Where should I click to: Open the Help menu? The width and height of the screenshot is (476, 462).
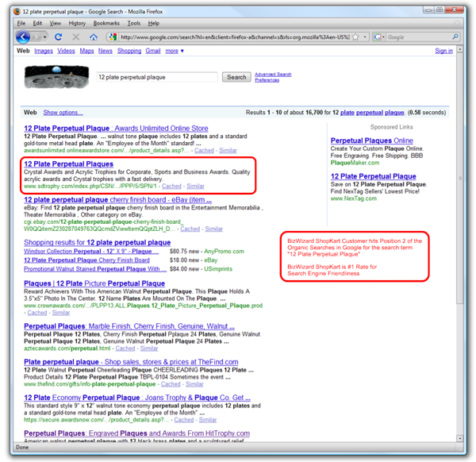154,23
